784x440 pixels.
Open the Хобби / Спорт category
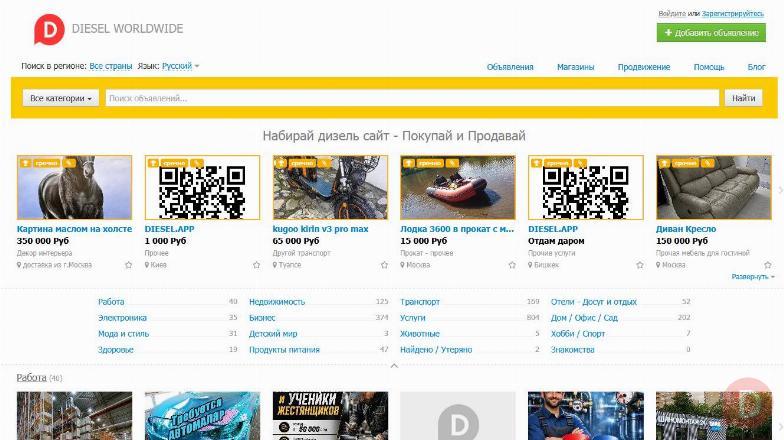click(x=578, y=334)
